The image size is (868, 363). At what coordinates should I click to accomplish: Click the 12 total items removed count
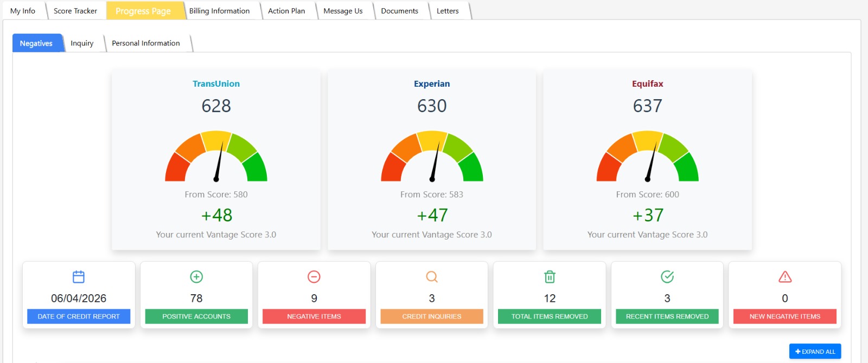pos(550,299)
